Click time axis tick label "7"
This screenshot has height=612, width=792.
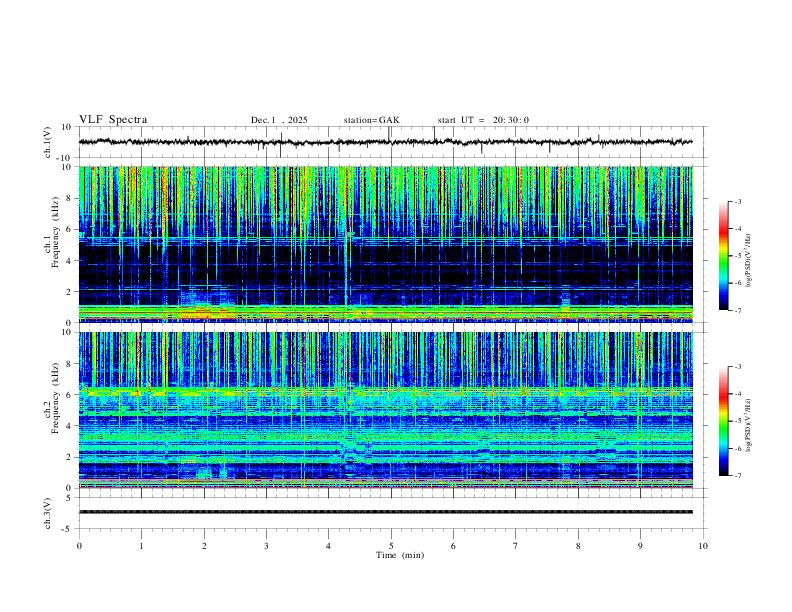(x=516, y=546)
